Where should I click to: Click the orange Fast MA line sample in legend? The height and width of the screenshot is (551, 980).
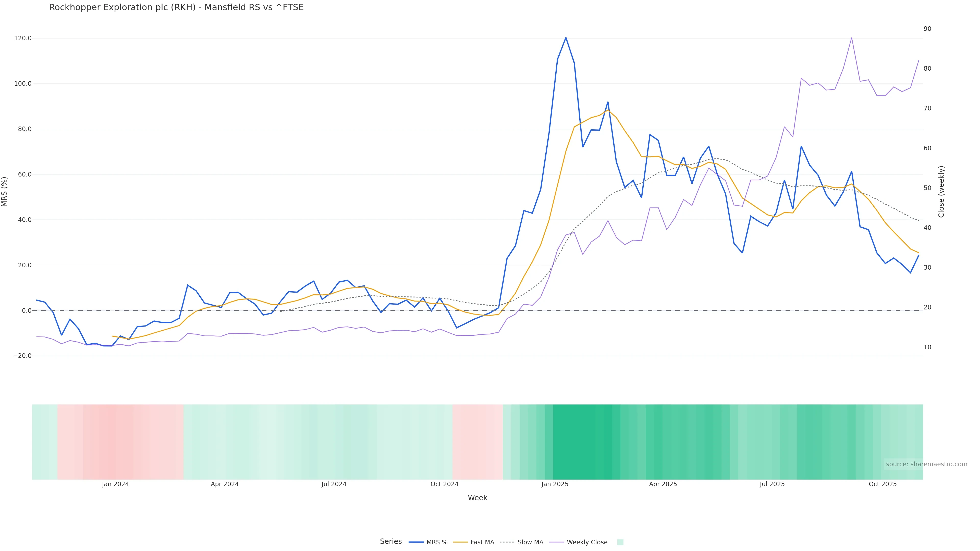click(460, 542)
